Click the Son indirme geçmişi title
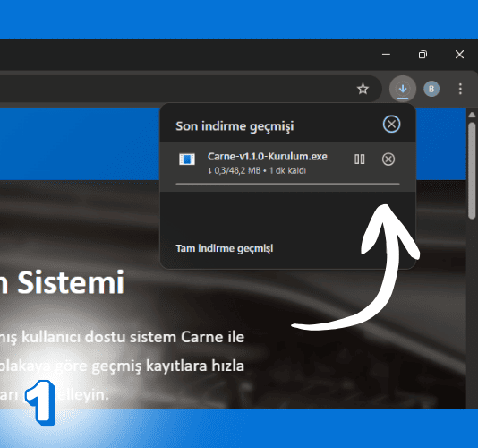The height and width of the screenshot is (448, 478). 235,126
